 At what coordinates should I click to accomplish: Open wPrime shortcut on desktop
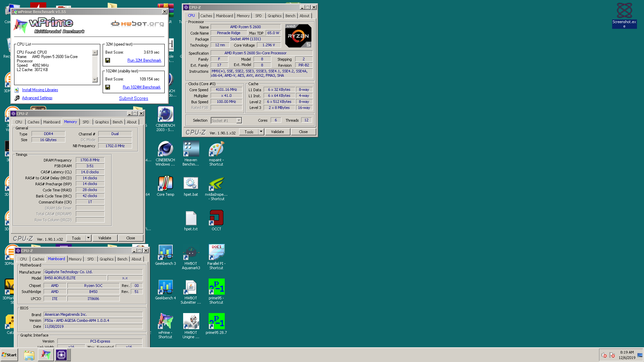165,326
